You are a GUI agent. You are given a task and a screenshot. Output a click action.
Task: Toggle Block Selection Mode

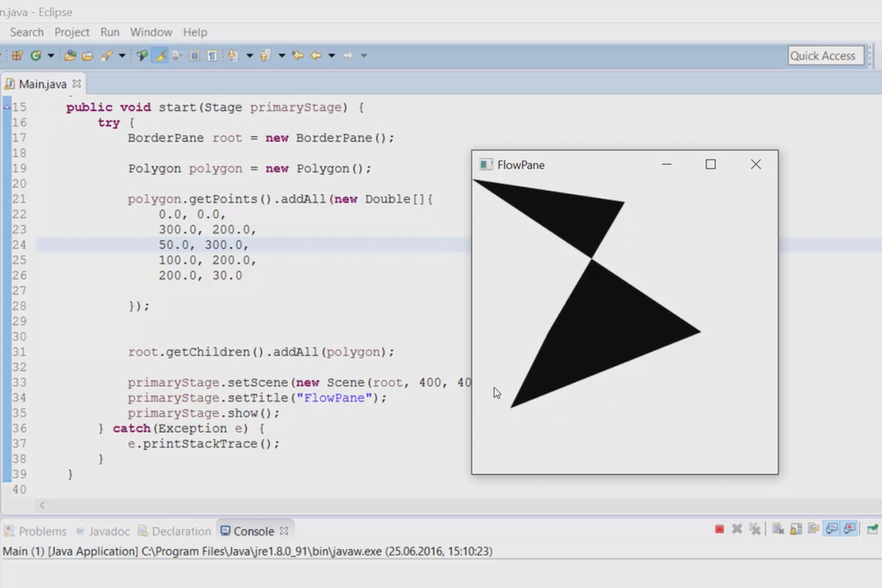[x=195, y=55]
